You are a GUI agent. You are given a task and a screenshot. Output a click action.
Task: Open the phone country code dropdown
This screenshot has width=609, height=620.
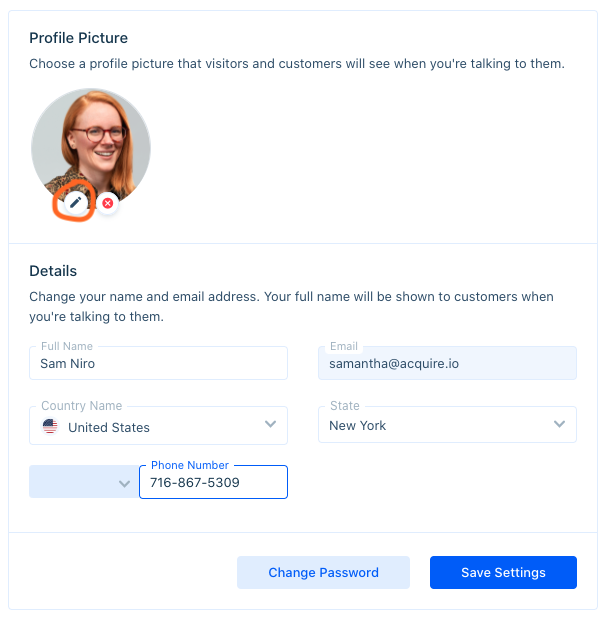[124, 483]
